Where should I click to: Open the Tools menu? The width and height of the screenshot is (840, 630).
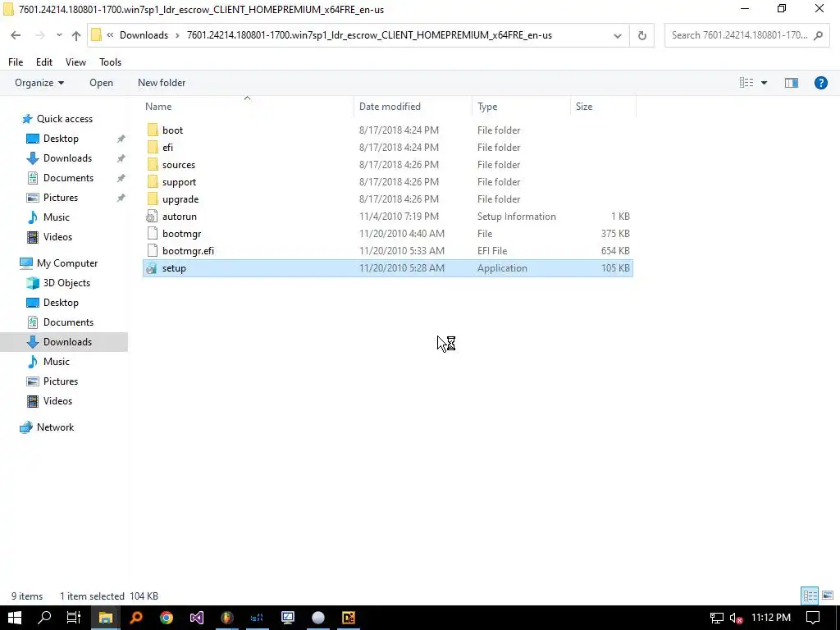coord(111,62)
